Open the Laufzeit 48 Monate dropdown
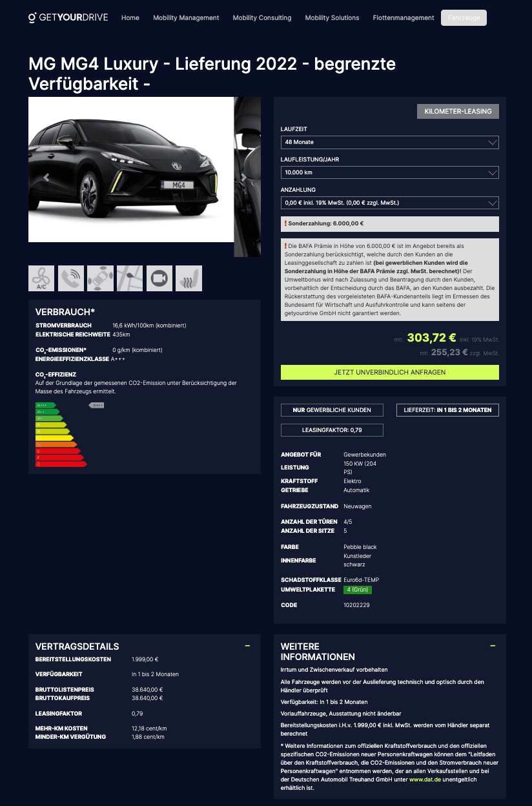 [390, 142]
